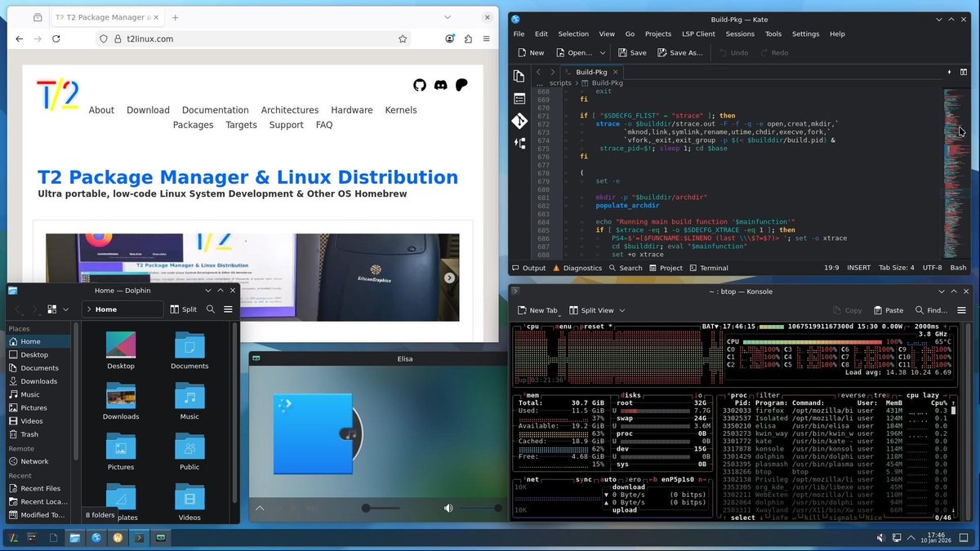Open Konsole hamburger menu
Screen dimensions: 980x551
[961, 310]
